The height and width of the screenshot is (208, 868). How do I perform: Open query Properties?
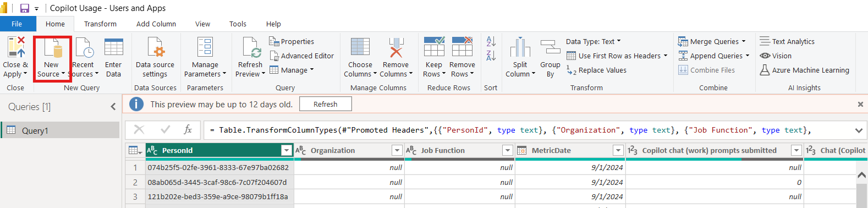pos(292,41)
